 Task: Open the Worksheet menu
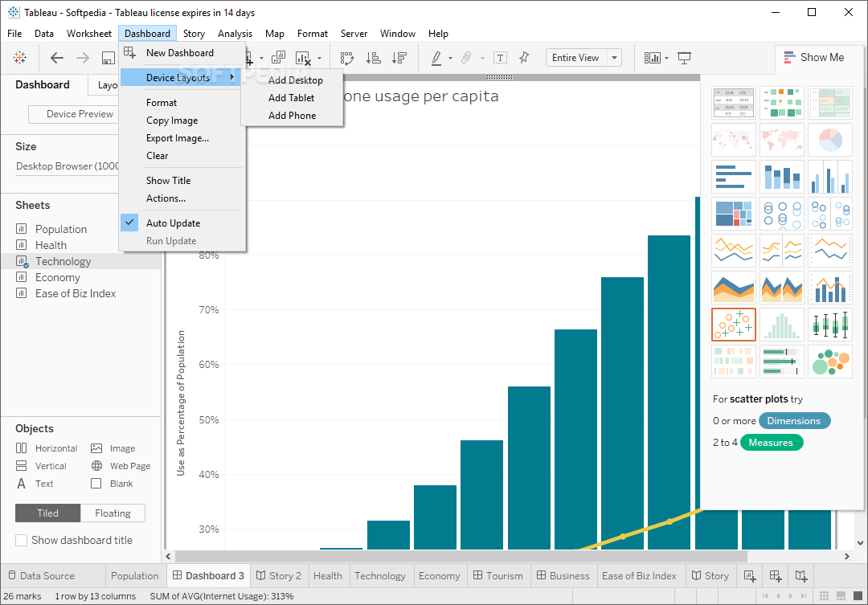(89, 34)
